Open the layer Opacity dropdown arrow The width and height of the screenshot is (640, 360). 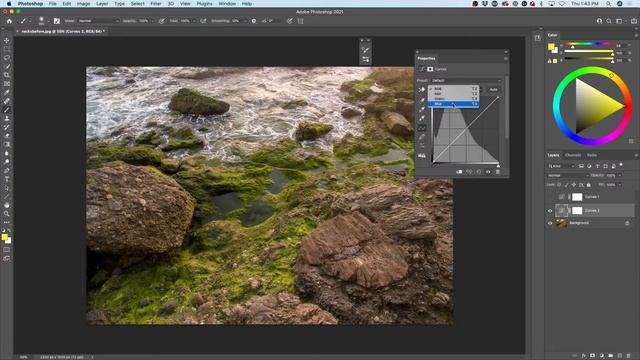[620, 176]
